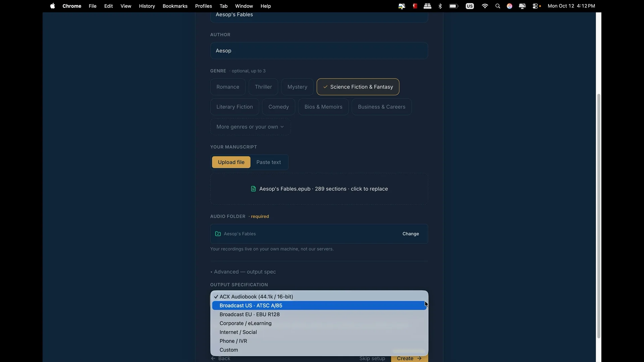Expand More genres or your own
644x362 pixels.
pyautogui.click(x=250, y=127)
